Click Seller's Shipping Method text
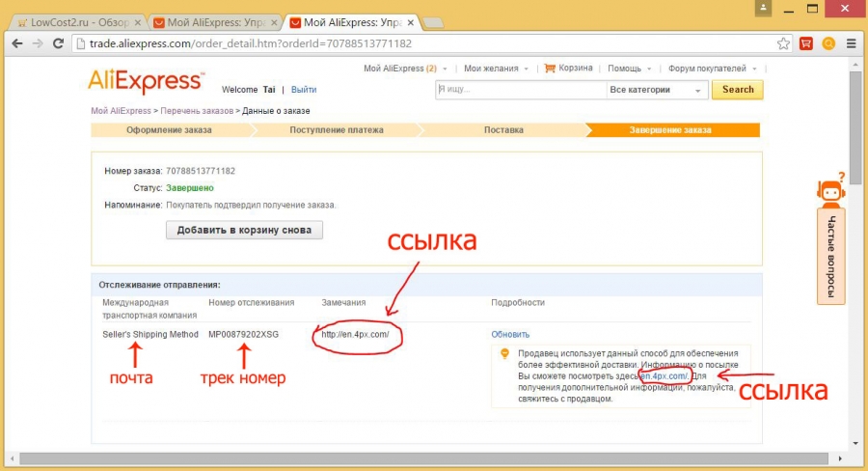 point(150,335)
